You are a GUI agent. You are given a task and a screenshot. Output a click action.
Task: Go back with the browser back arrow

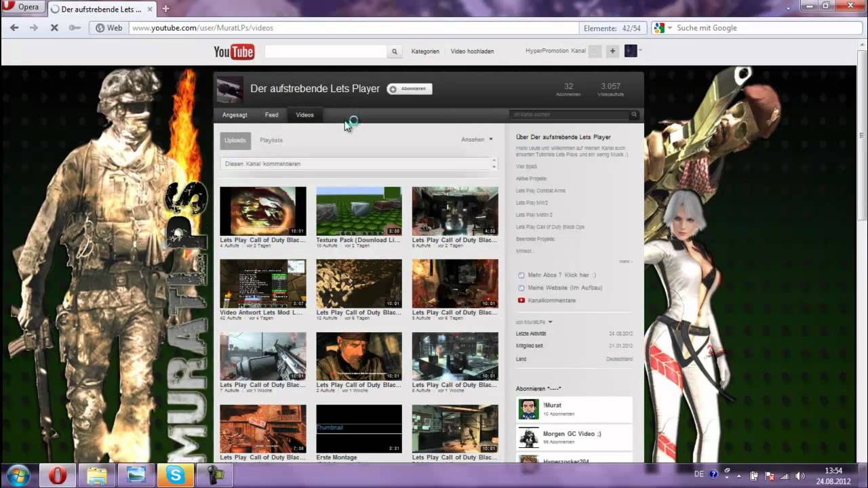pyautogui.click(x=14, y=28)
